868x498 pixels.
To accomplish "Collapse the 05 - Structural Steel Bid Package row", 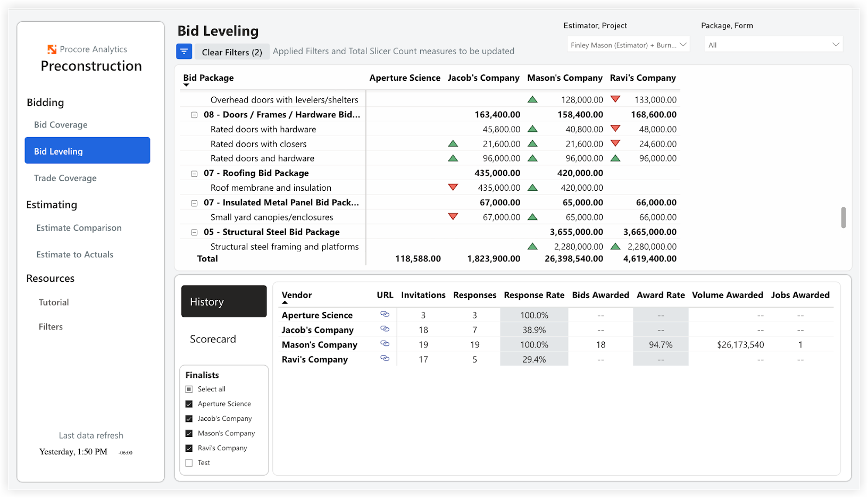I will click(194, 232).
